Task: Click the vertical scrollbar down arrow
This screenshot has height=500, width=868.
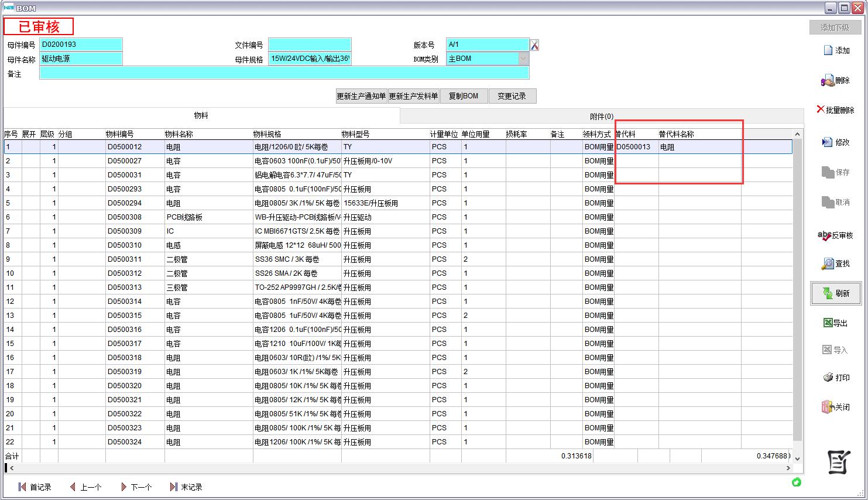Action: (x=797, y=458)
